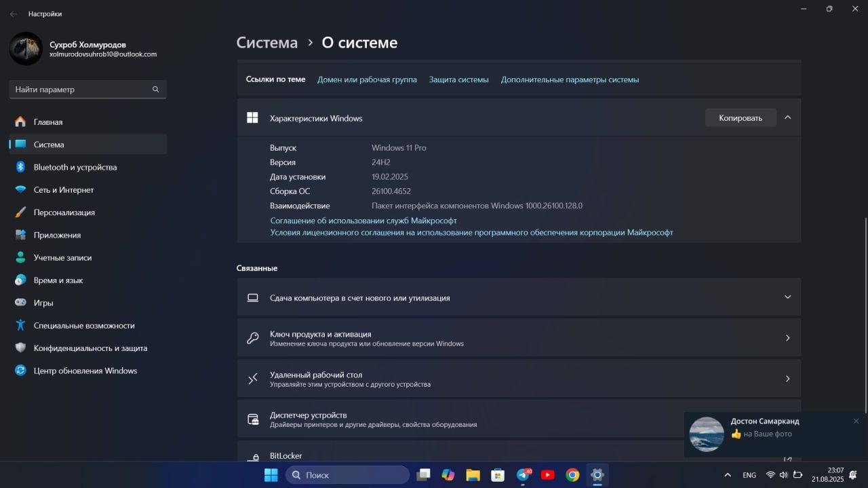This screenshot has width=868, height=488.
Task: Open the clock showing 23:07
Action: click(x=827, y=475)
